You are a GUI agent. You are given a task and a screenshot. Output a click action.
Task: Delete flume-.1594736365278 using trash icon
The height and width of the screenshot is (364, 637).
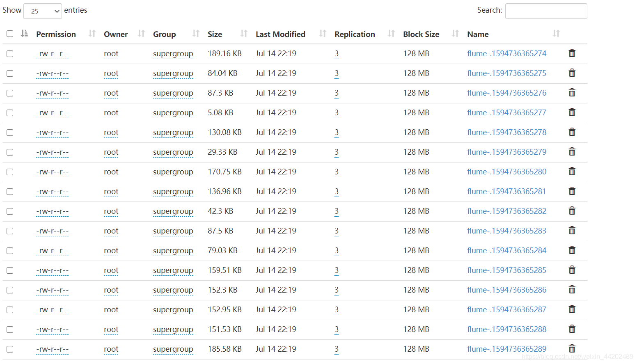click(572, 132)
